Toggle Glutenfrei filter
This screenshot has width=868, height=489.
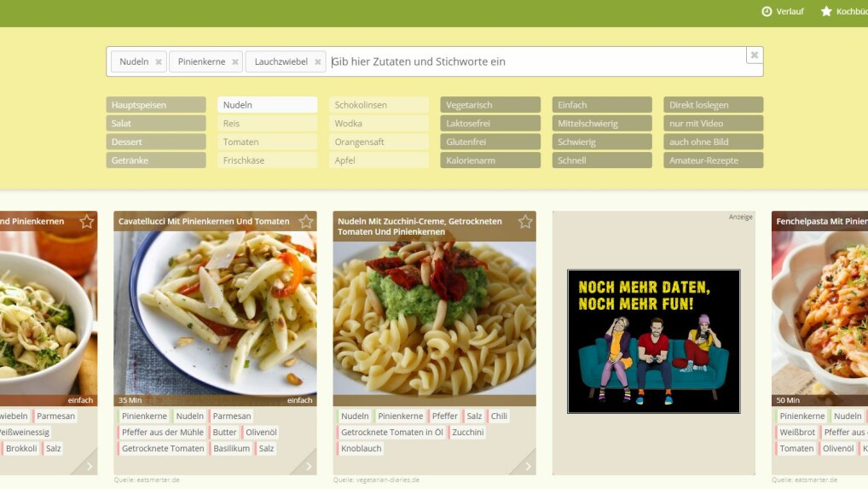pyautogui.click(x=490, y=142)
